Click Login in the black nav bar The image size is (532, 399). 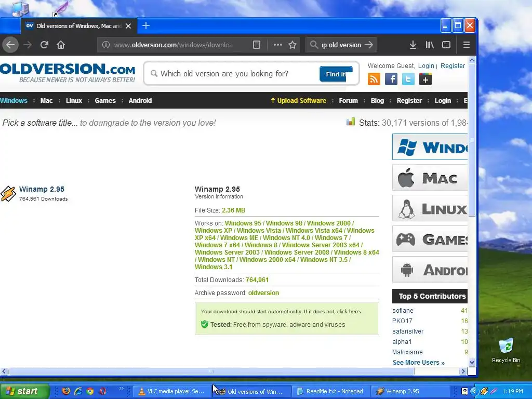click(x=443, y=100)
